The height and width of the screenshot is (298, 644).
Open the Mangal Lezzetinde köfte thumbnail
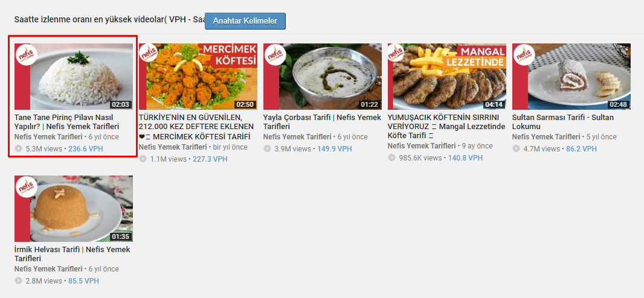click(x=447, y=77)
